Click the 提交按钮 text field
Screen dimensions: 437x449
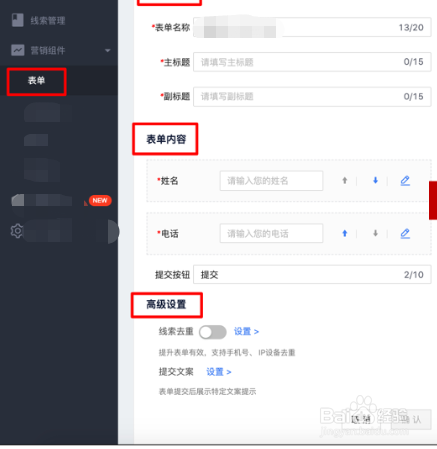point(312,275)
